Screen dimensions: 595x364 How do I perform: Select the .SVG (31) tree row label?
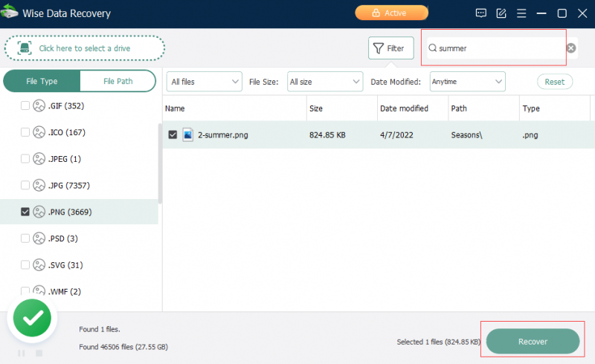(x=65, y=265)
